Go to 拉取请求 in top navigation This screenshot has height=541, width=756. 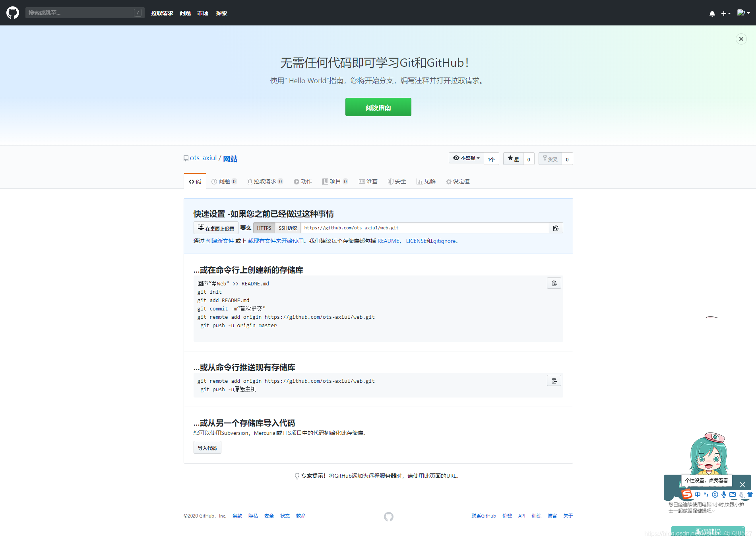pos(162,13)
